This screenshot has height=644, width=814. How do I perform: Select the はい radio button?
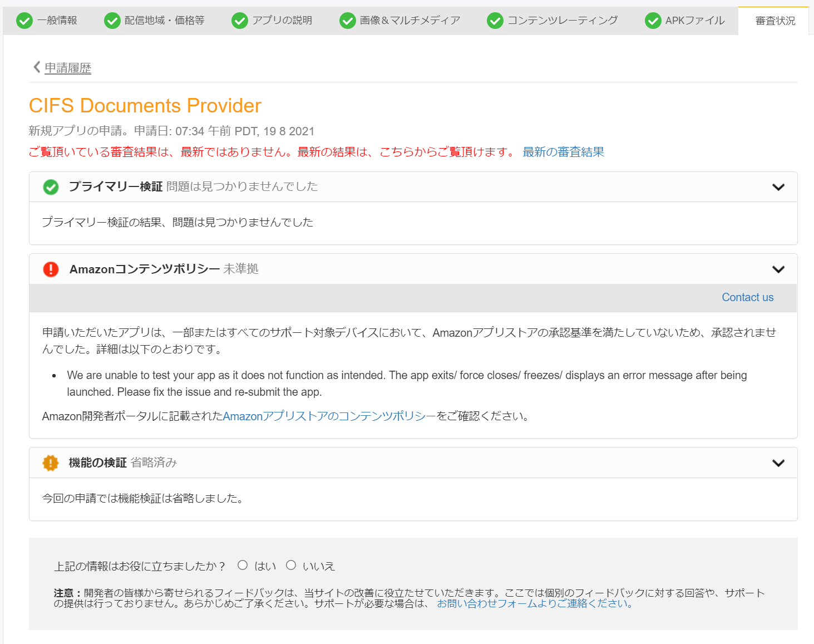243,565
